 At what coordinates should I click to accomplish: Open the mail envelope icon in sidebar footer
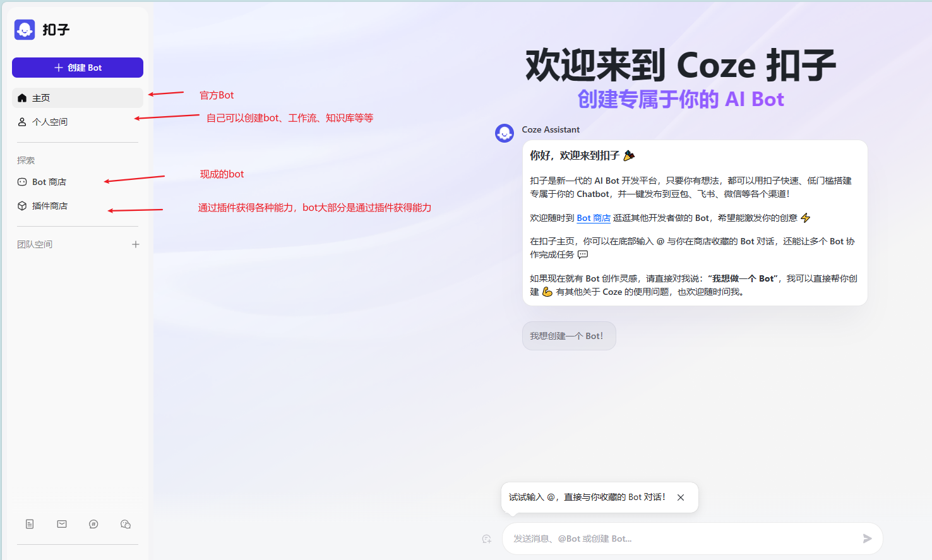(x=62, y=524)
